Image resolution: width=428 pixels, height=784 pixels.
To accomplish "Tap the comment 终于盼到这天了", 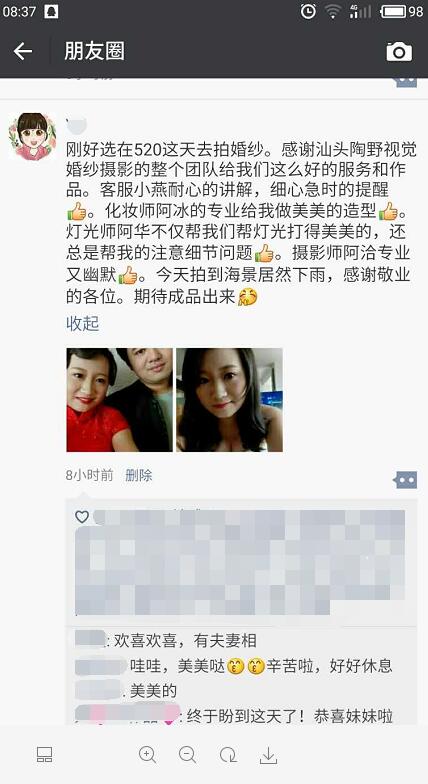I will coord(290,716).
